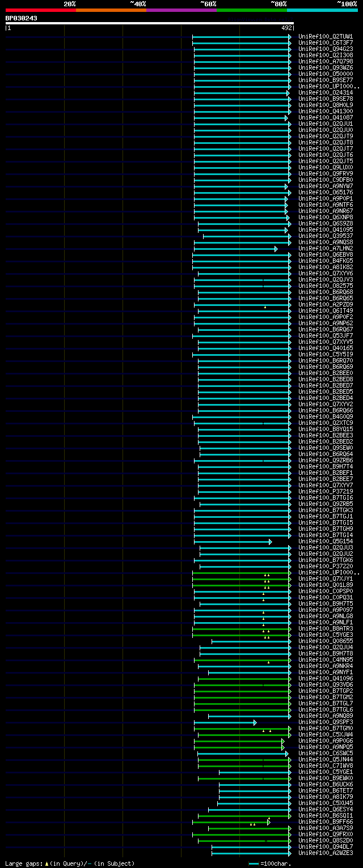Image resolution: width=363 pixels, height=868 pixels.
Task: Click the query end position 492
Action: (286, 28)
